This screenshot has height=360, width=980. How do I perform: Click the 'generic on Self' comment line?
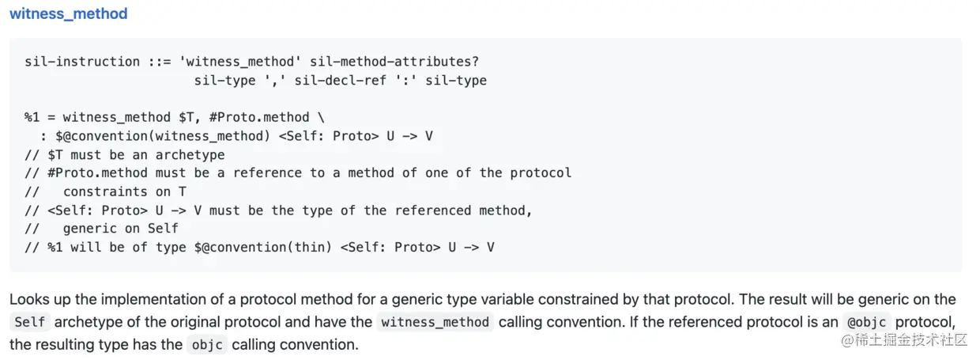point(101,229)
